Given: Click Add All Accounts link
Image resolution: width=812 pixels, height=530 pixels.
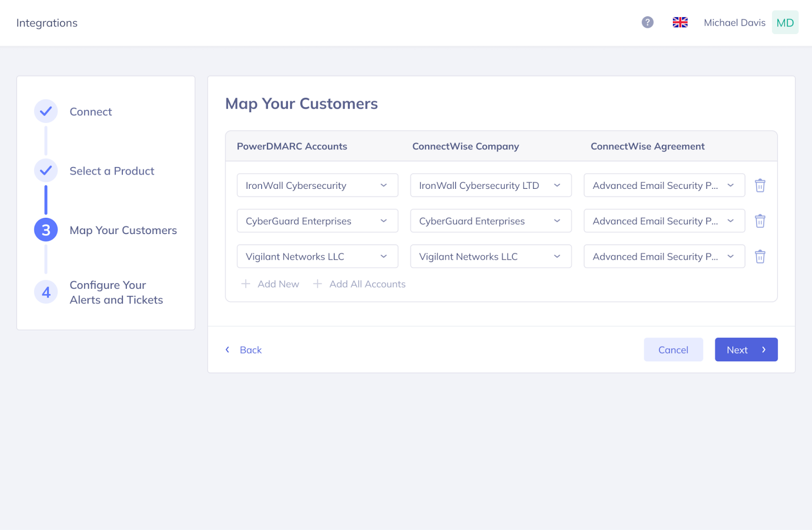Looking at the screenshot, I should click(367, 284).
